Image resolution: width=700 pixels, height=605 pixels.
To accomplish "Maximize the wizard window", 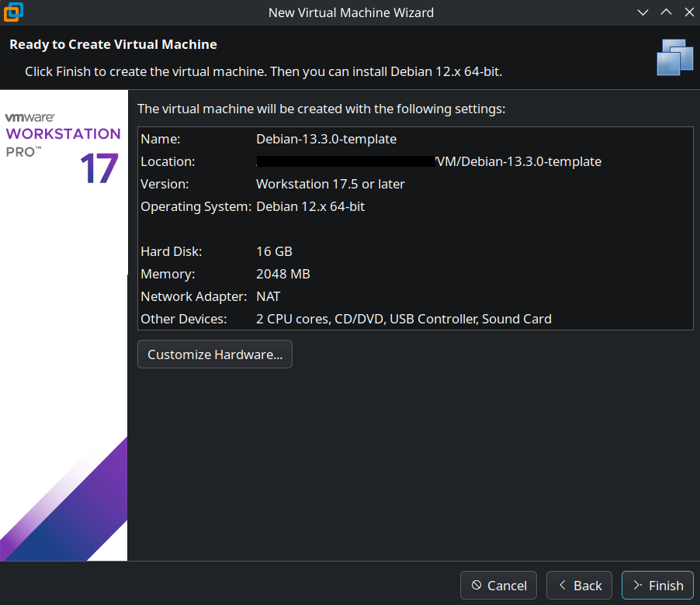I will pyautogui.click(x=665, y=12).
